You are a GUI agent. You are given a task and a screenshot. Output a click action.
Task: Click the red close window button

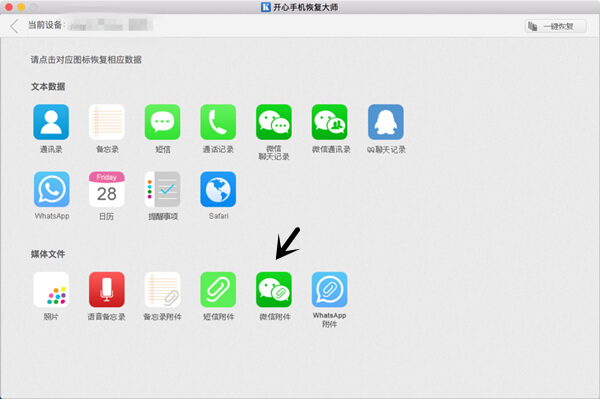point(9,7)
